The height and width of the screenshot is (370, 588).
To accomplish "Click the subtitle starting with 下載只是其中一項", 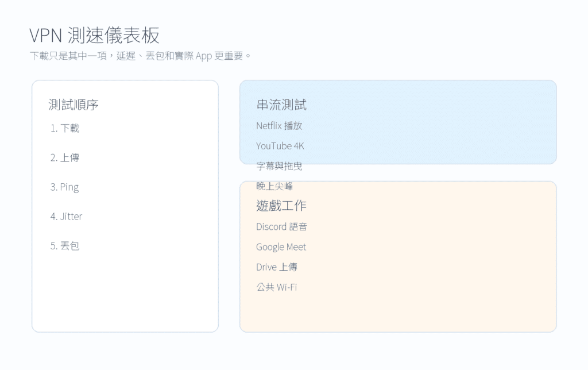I will pyautogui.click(x=140, y=56).
